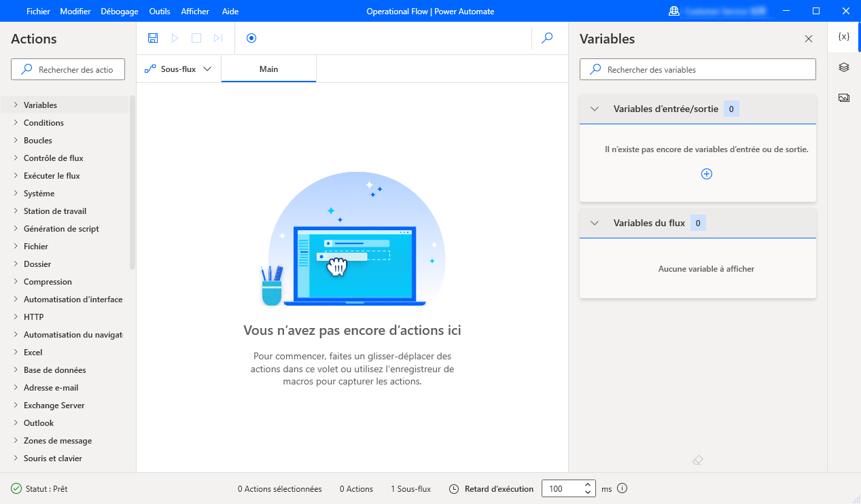Expand Automatisation du navigateur group
Viewport: 861px width, 504px height.
[16, 335]
